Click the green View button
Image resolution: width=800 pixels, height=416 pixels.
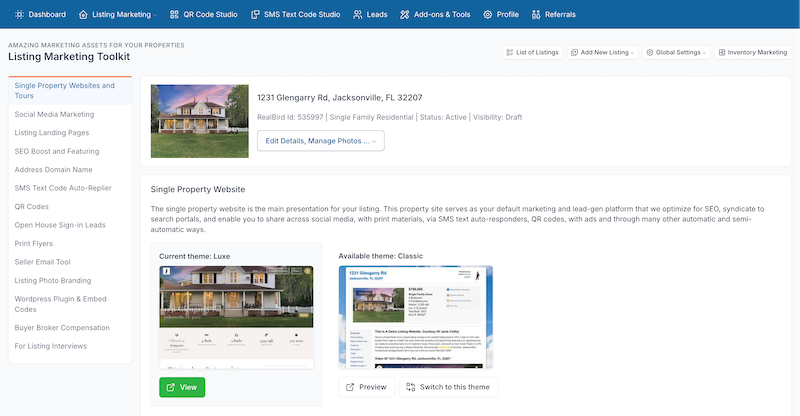pos(182,387)
